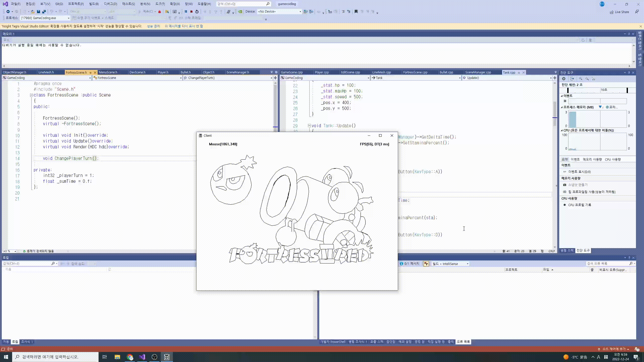
Task: Zoom in on the diagnostic timeline
Action: tap(580, 79)
